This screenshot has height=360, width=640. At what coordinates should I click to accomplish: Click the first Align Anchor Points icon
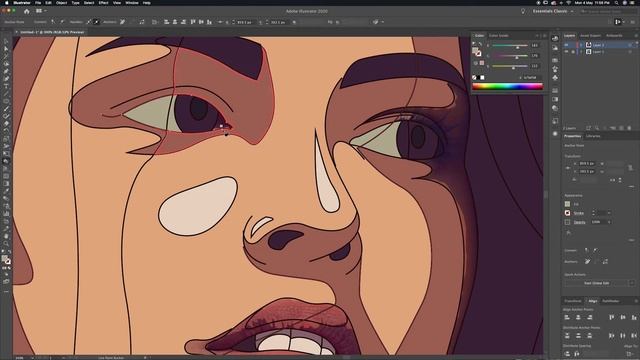click(567, 317)
